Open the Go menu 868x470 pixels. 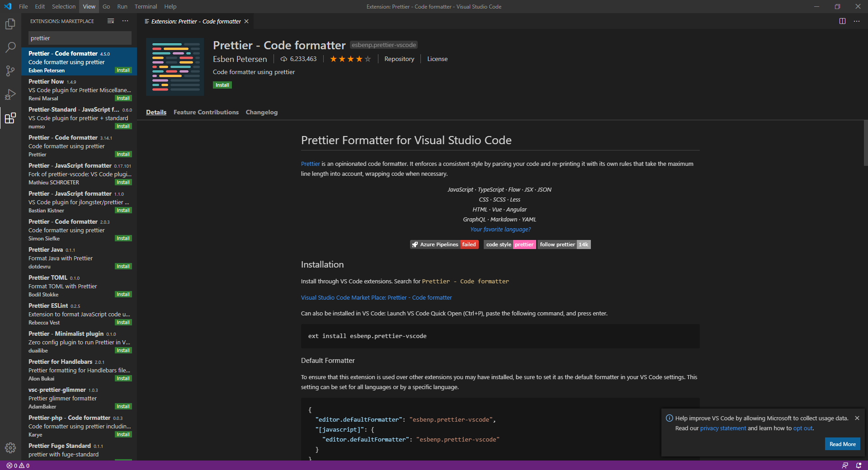[x=106, y=6]
